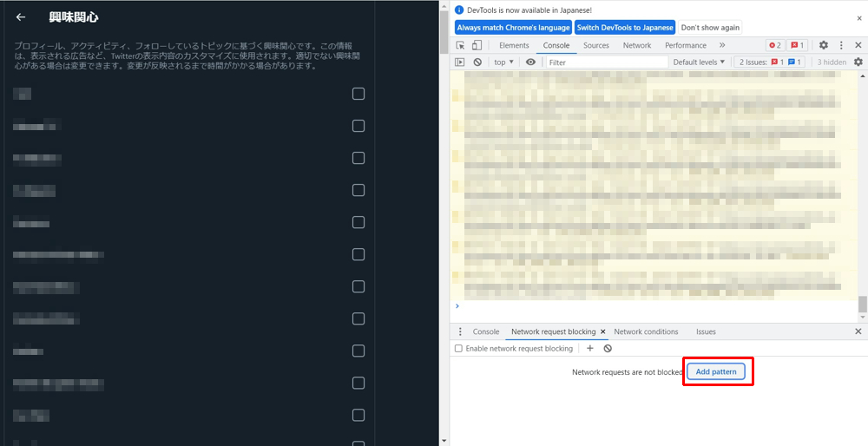
Task: Toggle the device toolbar icon
Action: pyautogui.click(x=477, y=45)
